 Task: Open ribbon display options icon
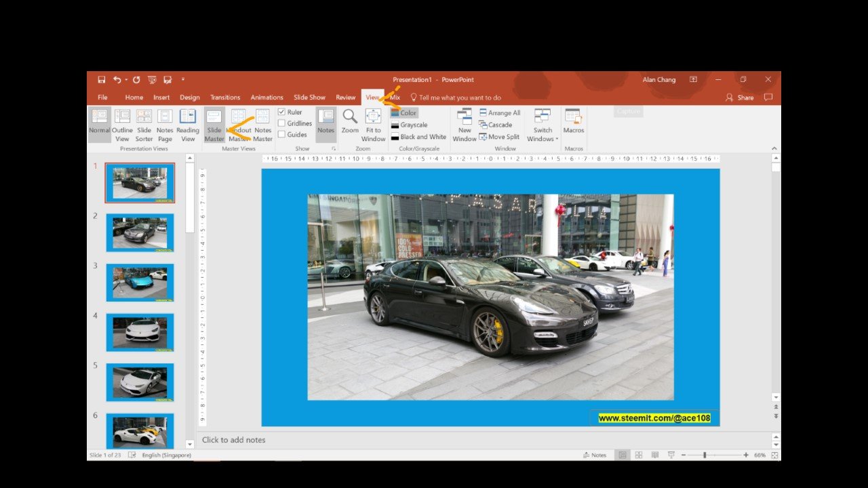click(x=693, y=79)
